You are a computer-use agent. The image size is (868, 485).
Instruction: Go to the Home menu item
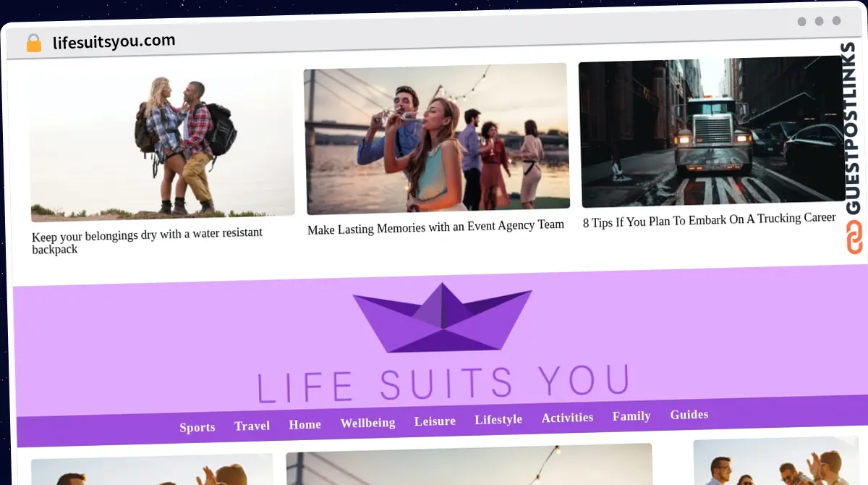[305, 424]
